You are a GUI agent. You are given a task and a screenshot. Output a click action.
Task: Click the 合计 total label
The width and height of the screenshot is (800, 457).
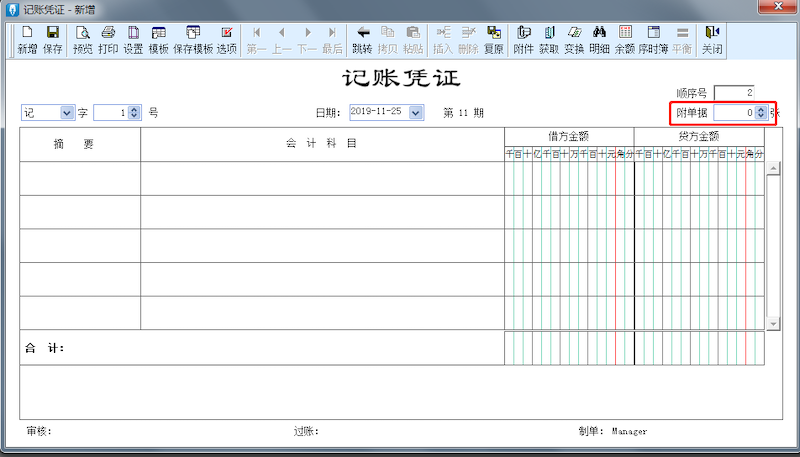pyautogui.click(x=44, y=349)
